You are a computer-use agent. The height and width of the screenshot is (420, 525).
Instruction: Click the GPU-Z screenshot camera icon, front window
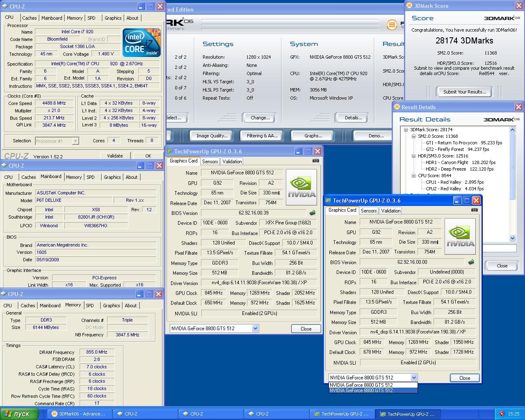(x=474, y=210)
